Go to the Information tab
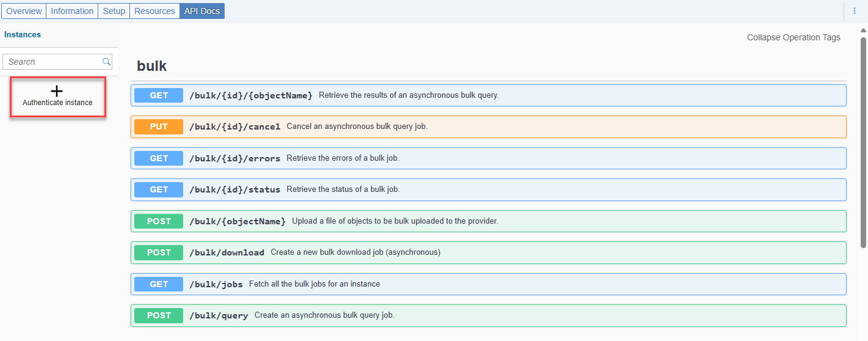The image size is (868, 341). [72, 11]
